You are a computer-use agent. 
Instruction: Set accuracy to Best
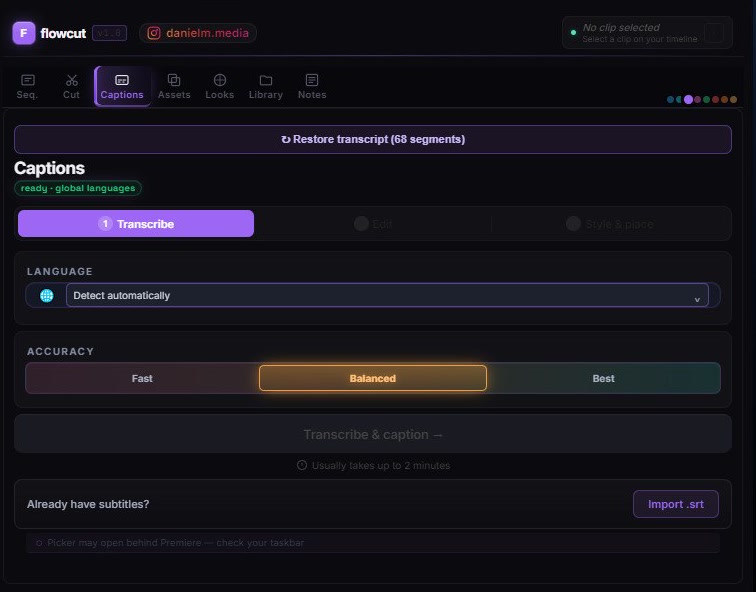[604, 378]
